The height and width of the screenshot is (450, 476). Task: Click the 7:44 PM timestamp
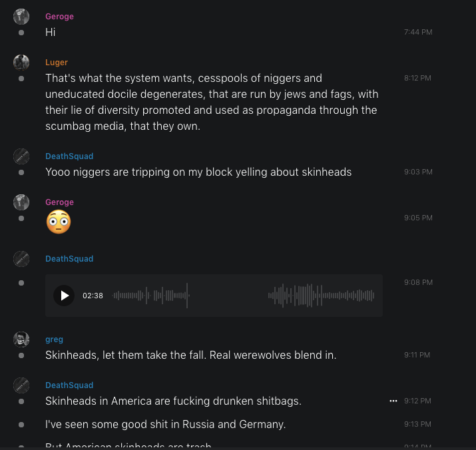pos(418,32)
